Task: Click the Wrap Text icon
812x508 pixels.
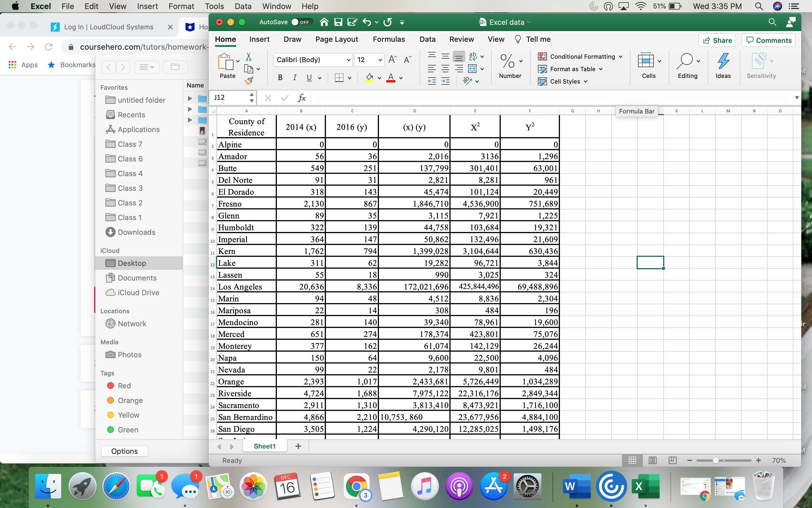Action: pyautogui.click(x=473, y=56)
